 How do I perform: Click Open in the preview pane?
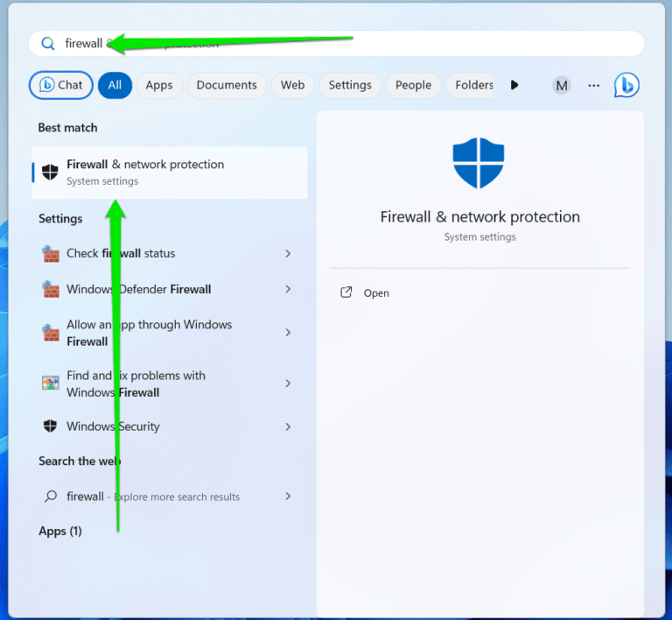pos(376,293)
